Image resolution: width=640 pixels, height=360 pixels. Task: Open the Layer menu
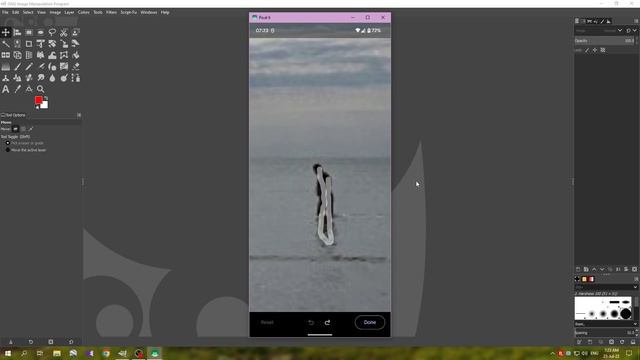click(69, 13)
